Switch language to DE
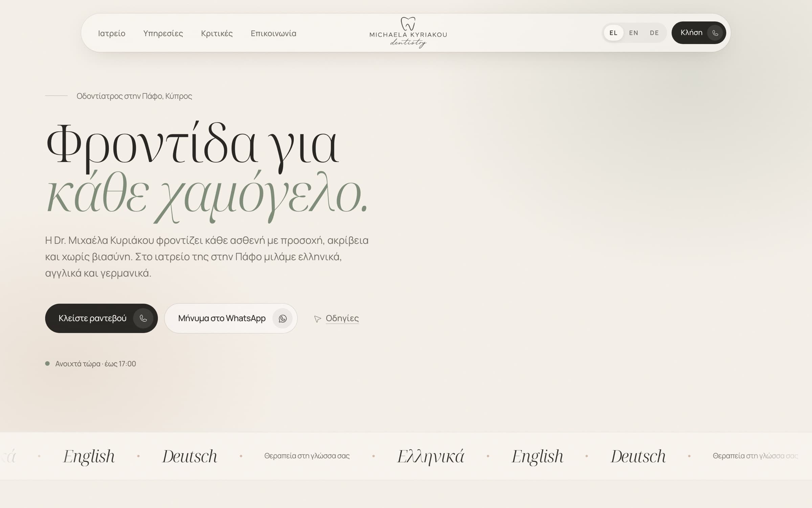The height and width of the screenshot is (508, 812). point(654,33)
